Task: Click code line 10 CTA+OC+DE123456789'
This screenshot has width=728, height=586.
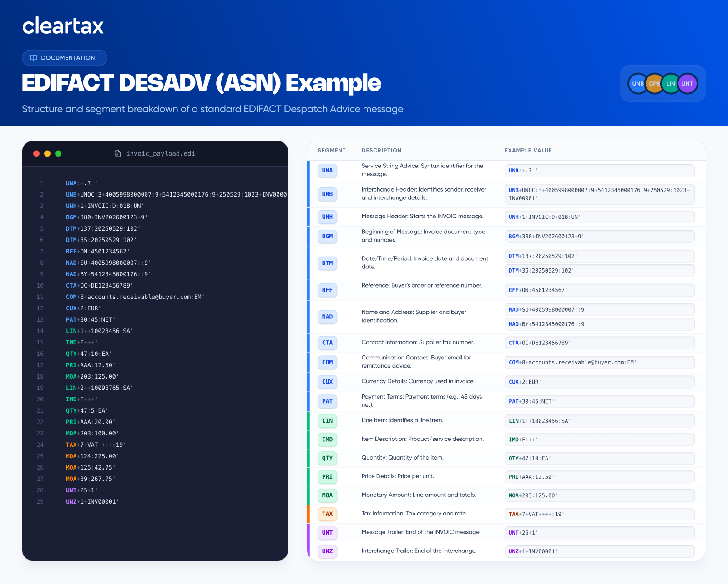Action: click(x=100, y=286)
